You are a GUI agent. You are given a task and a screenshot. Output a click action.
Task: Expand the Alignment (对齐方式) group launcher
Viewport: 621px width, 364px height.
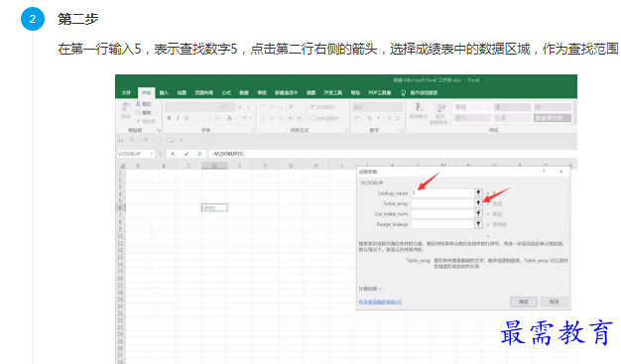pos(346,130)
